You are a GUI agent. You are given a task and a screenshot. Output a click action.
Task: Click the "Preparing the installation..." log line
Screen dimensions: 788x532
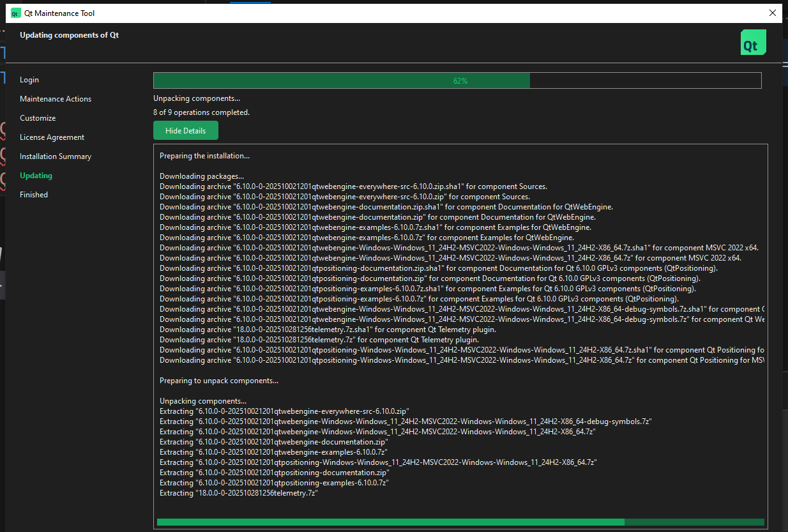pos(204,156)
